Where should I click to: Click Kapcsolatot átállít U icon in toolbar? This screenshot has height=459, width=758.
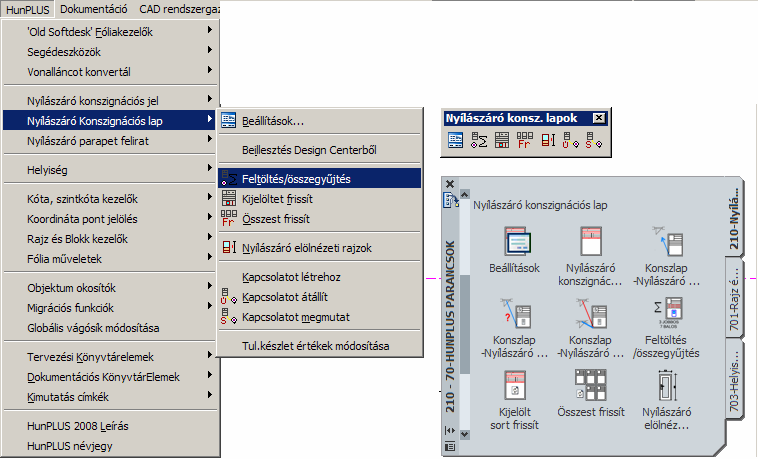point(570,140)
